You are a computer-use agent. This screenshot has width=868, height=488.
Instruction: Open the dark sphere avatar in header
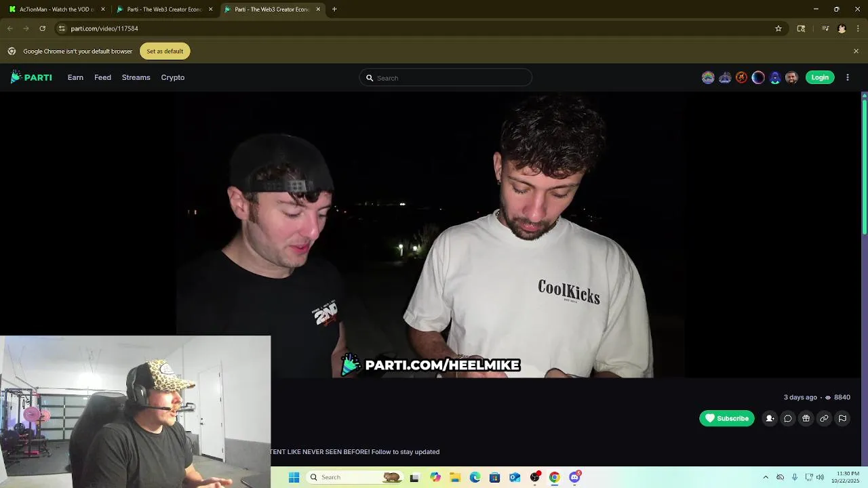click(x=758, y=77)
